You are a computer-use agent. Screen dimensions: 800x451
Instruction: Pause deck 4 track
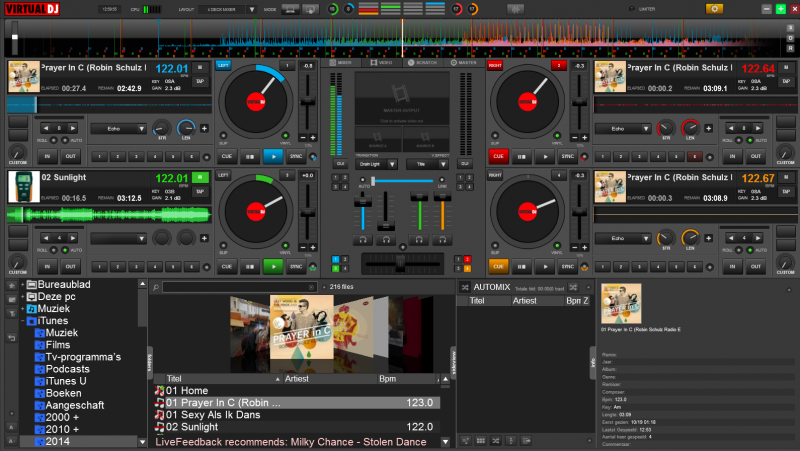(521, 266)
